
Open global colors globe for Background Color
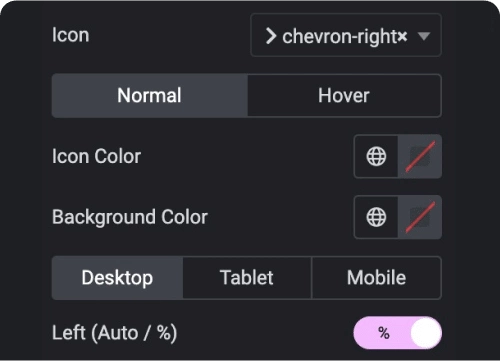tap(376, 217)
